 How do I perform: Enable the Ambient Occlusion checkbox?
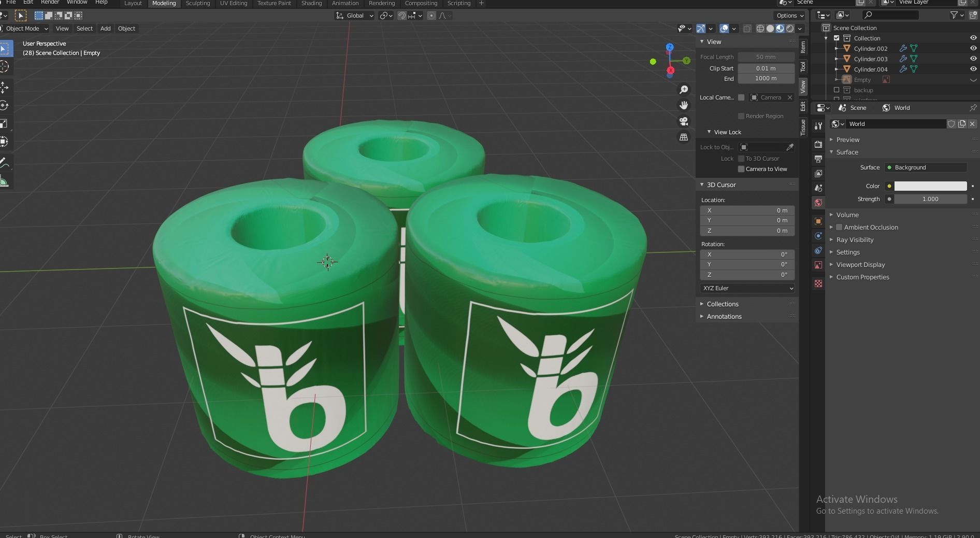(x=840, y=227)
